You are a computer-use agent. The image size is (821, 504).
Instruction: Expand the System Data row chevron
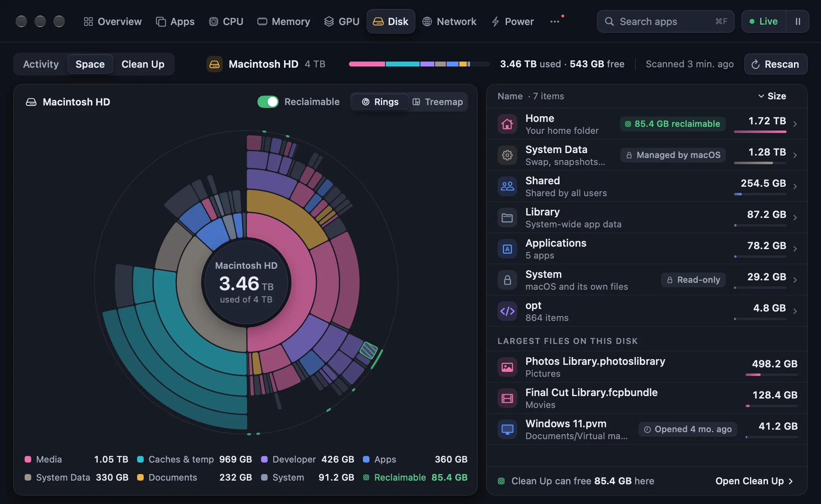[795, 155]
